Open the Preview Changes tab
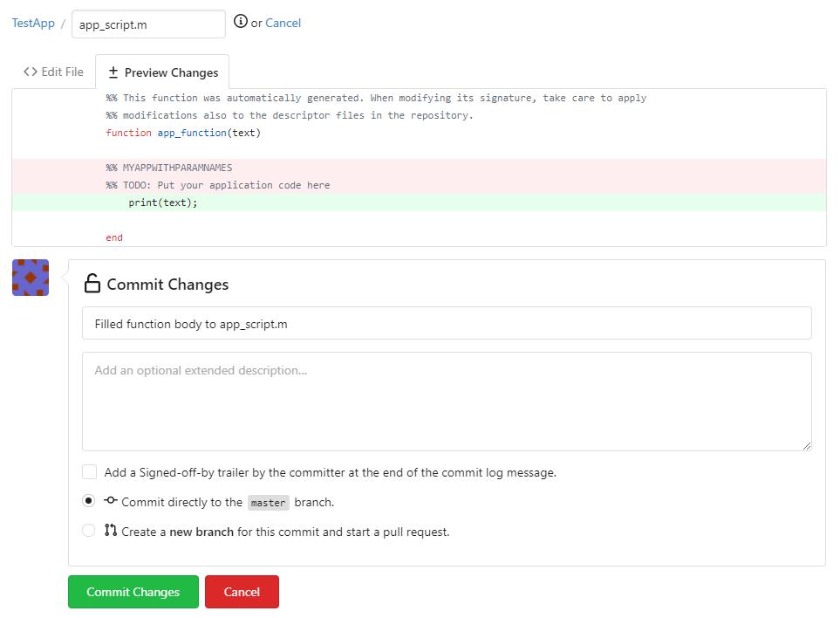This screenshot has height=618, width=840. (162, 72)
